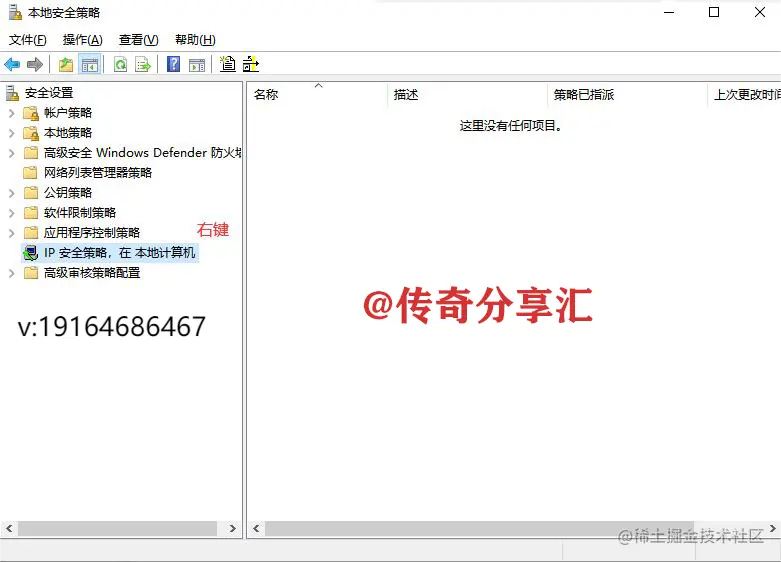Expand the 帐户策略 node
781x562 pixels.
point(11,113)
